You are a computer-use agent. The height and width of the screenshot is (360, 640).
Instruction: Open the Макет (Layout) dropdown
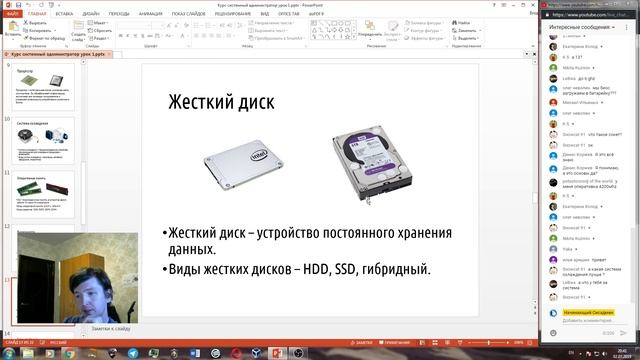98,23
